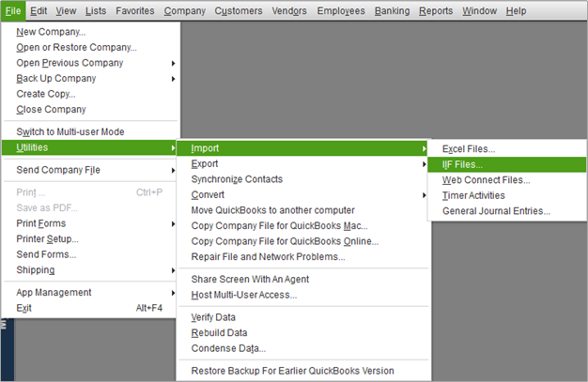Select Host Multi-User Access
This screenshot has width=588, height=382.
coord(302,295)
